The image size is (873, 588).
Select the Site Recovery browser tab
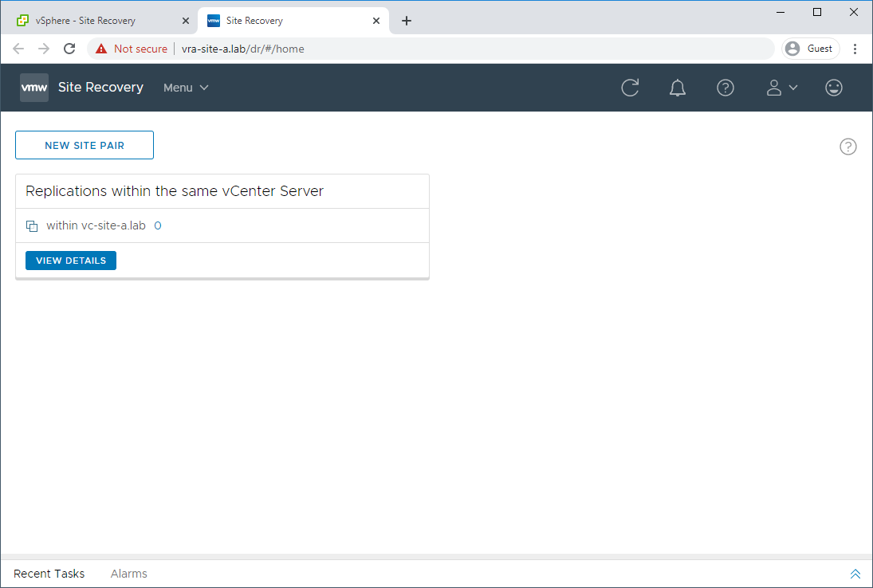[293, 21]
